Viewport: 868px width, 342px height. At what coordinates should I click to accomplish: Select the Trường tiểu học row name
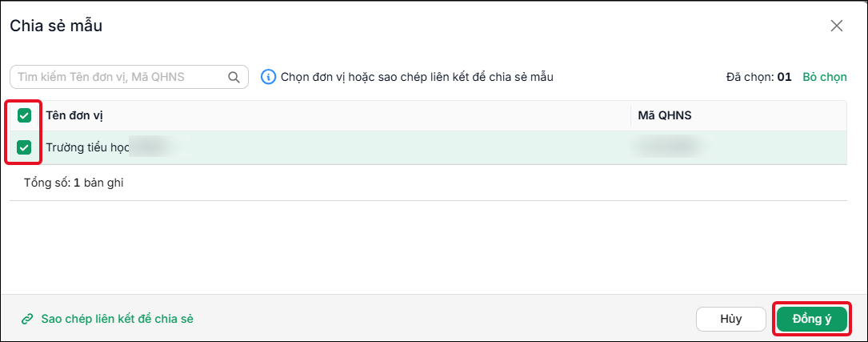[88, 147]
